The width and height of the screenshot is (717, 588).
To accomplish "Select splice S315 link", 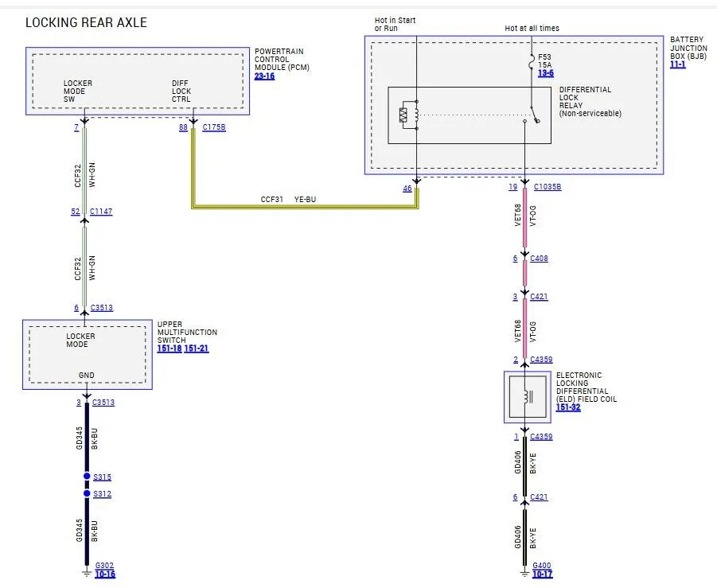I will 103,477.
